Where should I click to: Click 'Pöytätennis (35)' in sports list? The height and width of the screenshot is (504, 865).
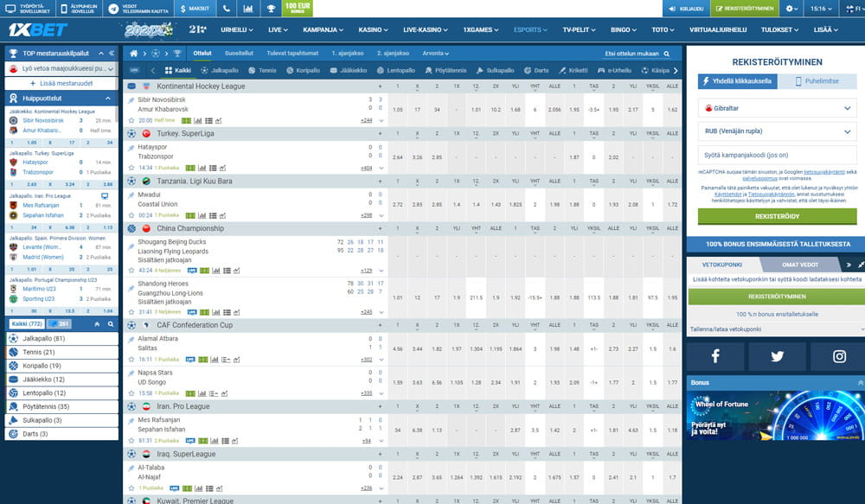pyautogui.click(x=61, y=406)
